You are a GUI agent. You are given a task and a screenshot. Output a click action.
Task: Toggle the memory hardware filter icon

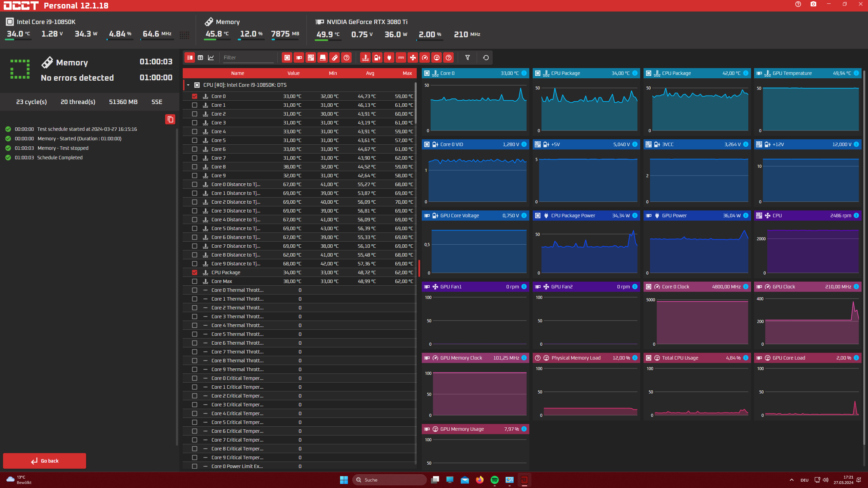point(334,58)
